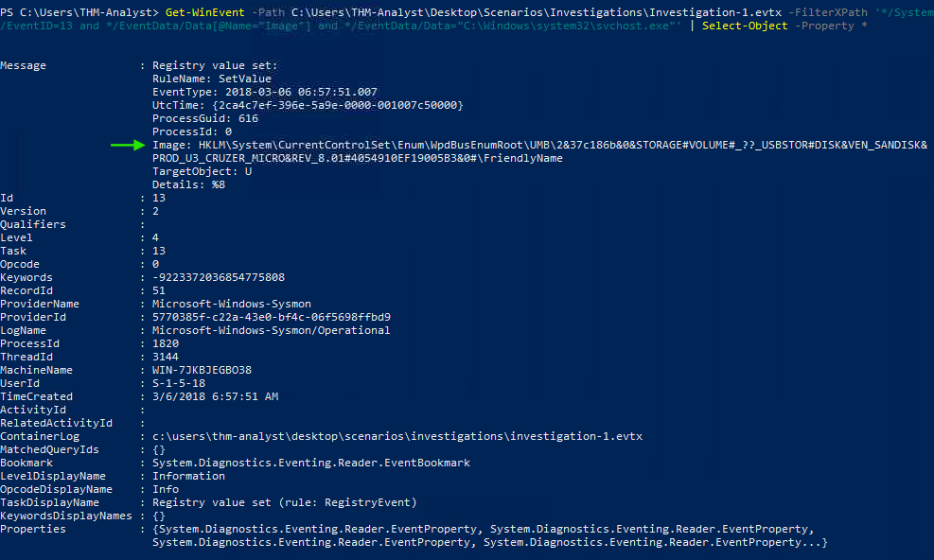Click the Investigation-1.evtx path in the command
934x560 pixels.
[x=537, y=12]
